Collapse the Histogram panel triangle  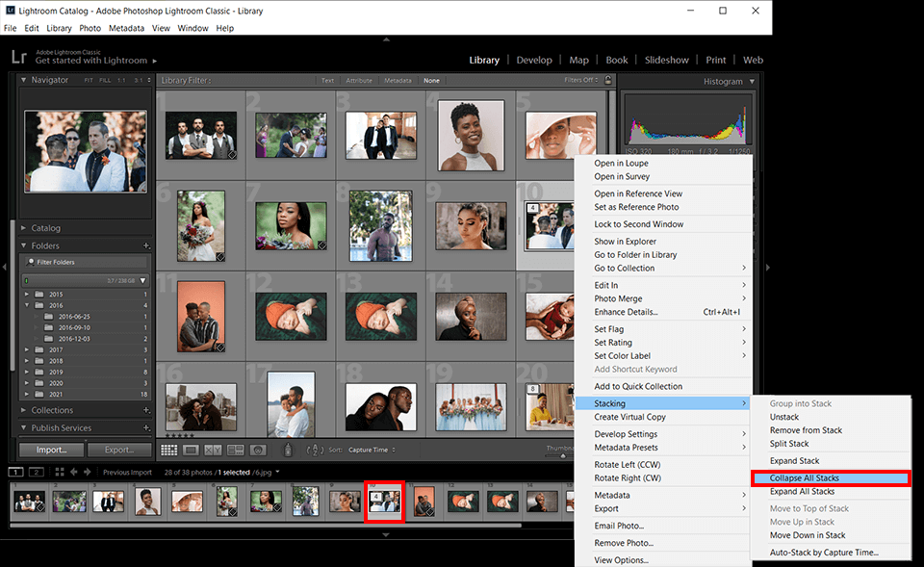[x=752, y=81]
